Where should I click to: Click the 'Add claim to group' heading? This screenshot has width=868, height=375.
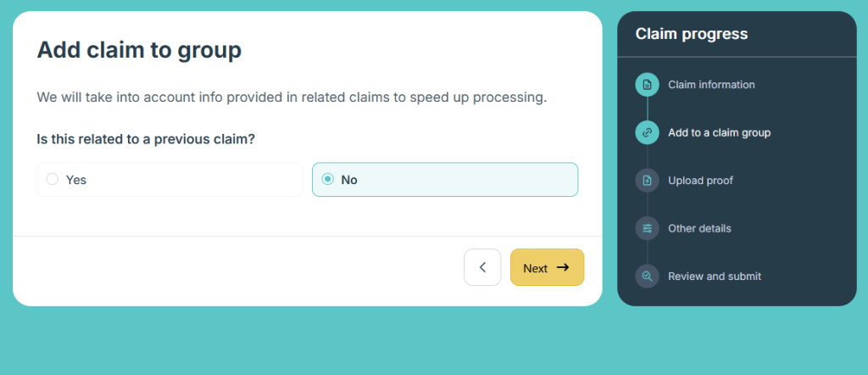coord(139,49)
